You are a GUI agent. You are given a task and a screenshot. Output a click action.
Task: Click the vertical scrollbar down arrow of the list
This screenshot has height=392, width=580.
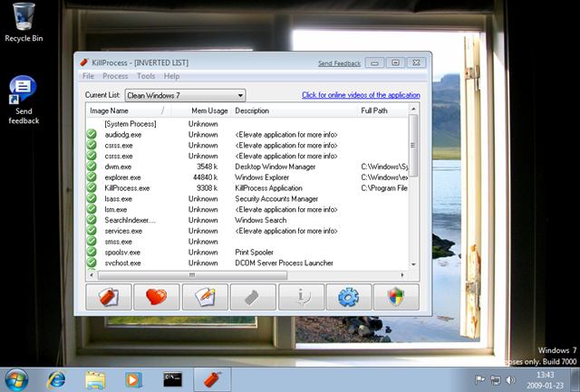(x=413, y=264)
